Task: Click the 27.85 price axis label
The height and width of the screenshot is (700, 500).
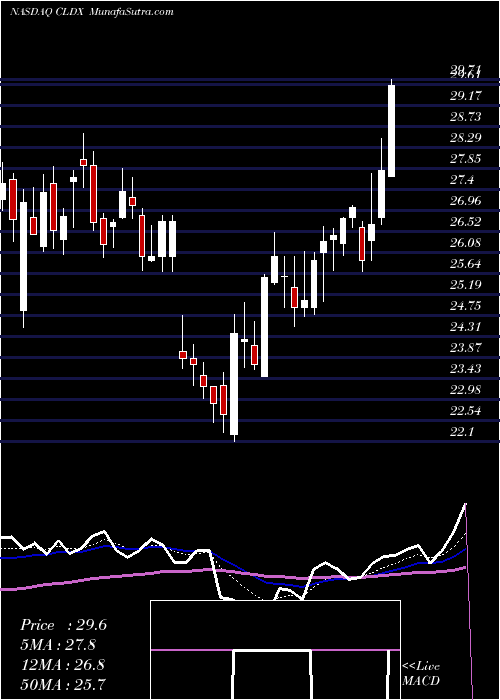Action: pyautogui.click(x=466, y=158)
